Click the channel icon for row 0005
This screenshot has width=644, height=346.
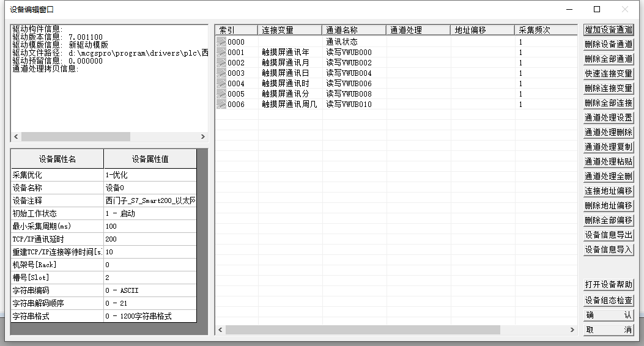221,94
